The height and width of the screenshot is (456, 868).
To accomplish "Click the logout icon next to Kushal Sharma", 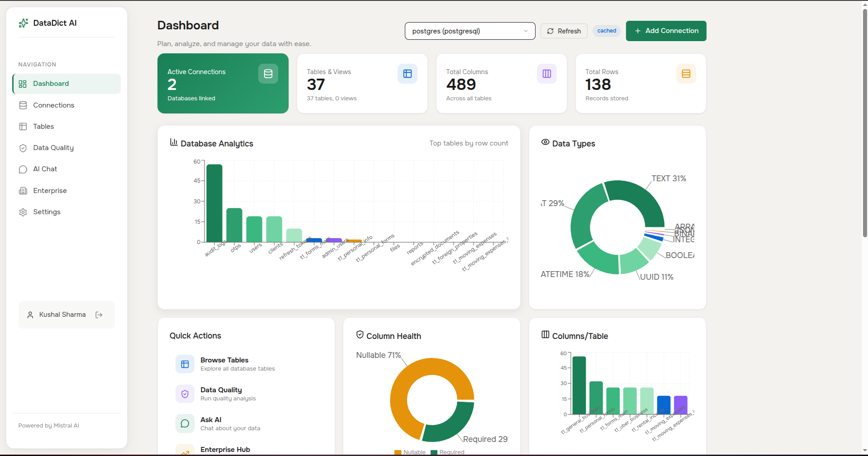I will (x=99, y=315).
